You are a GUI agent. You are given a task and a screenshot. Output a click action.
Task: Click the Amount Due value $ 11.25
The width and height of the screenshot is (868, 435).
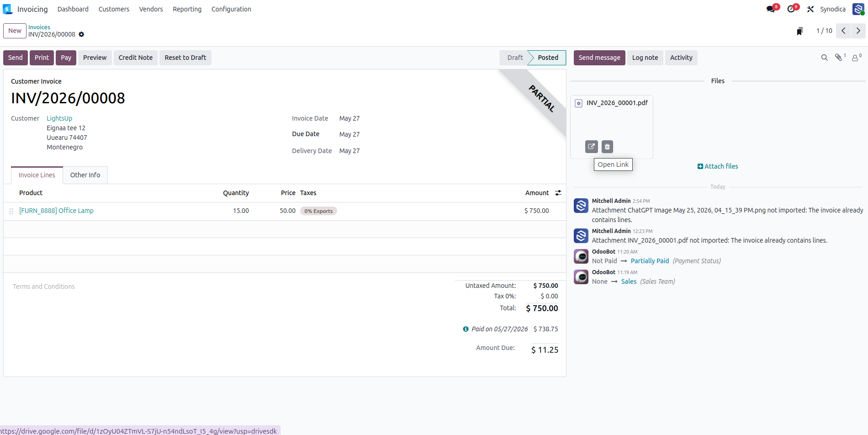(545, 350)
